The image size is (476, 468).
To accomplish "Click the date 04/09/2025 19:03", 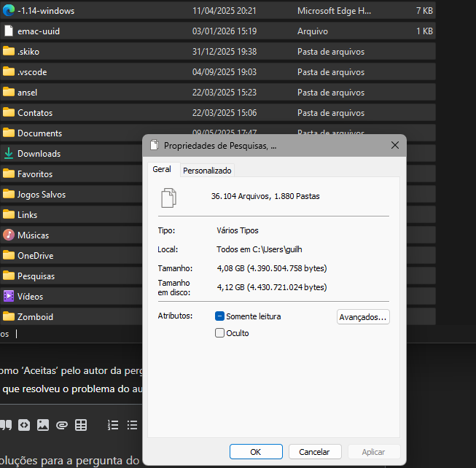I will [225, 72].
